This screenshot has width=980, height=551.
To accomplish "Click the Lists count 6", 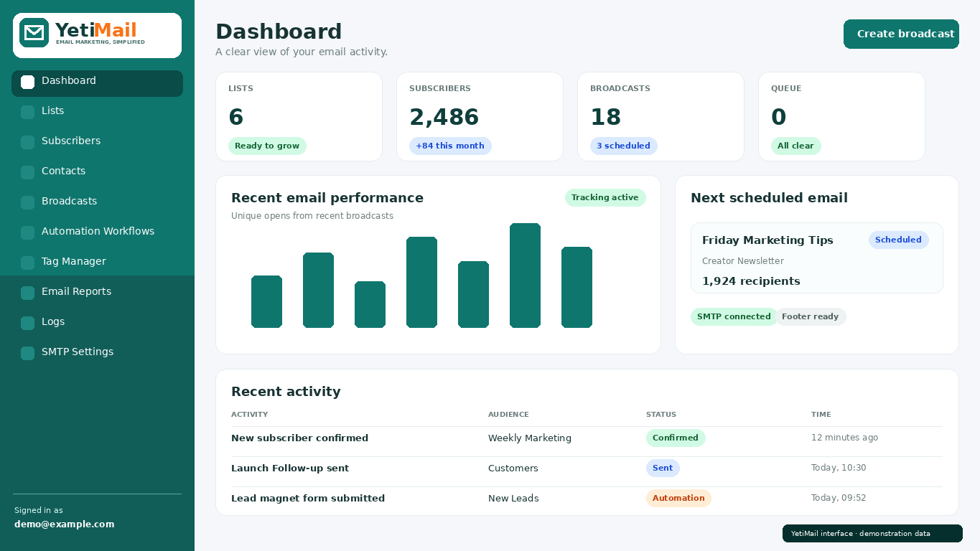I will pyautogui.click(x=236, y=117).
